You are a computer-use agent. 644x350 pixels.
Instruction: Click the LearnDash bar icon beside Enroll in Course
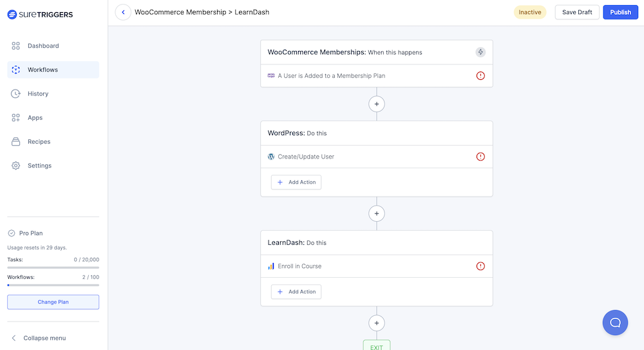[271, 266]
